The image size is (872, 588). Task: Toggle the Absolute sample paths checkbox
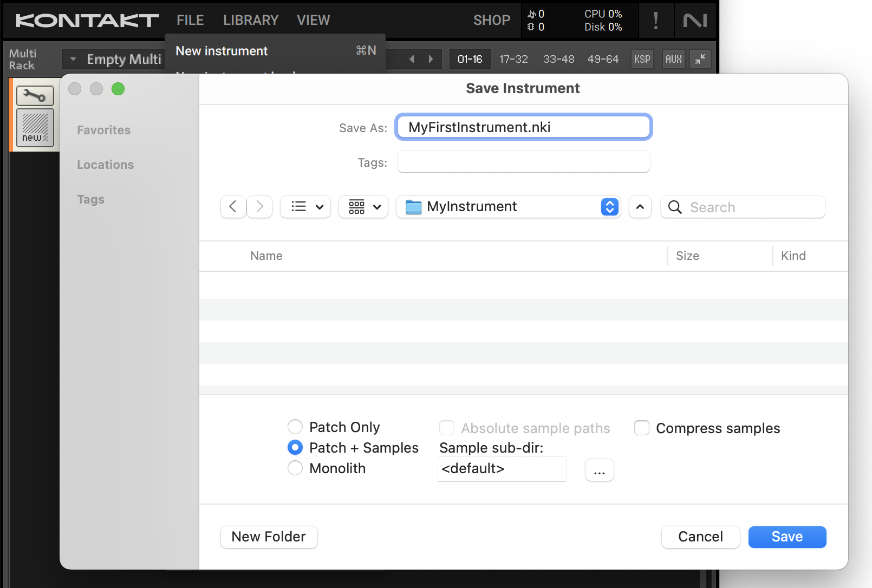(x=447, y=428)
